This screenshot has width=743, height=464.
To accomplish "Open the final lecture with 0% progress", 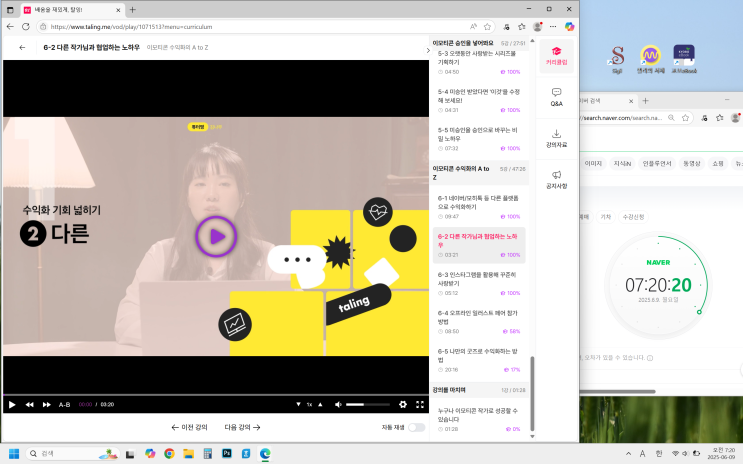I will 479,419.
